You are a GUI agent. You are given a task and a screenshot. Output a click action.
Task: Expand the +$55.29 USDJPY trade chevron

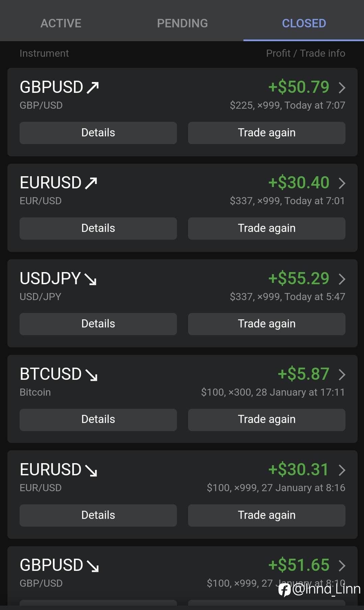point(342,279)
